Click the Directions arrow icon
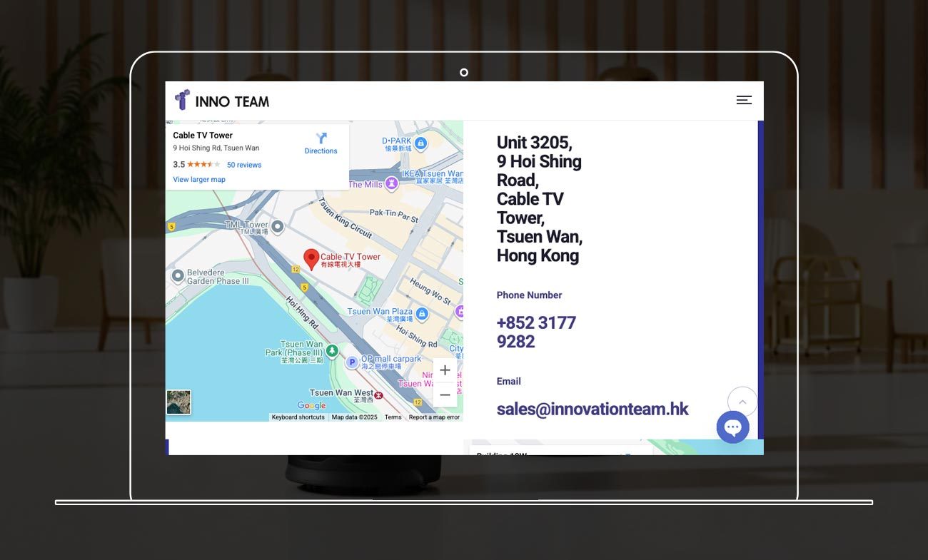 (321, 138)
